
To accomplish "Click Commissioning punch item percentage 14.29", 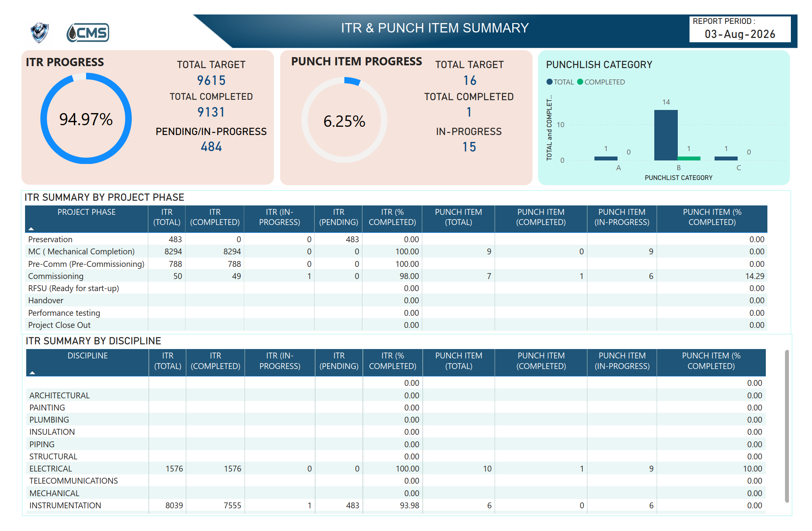I will tap(754, 276).
